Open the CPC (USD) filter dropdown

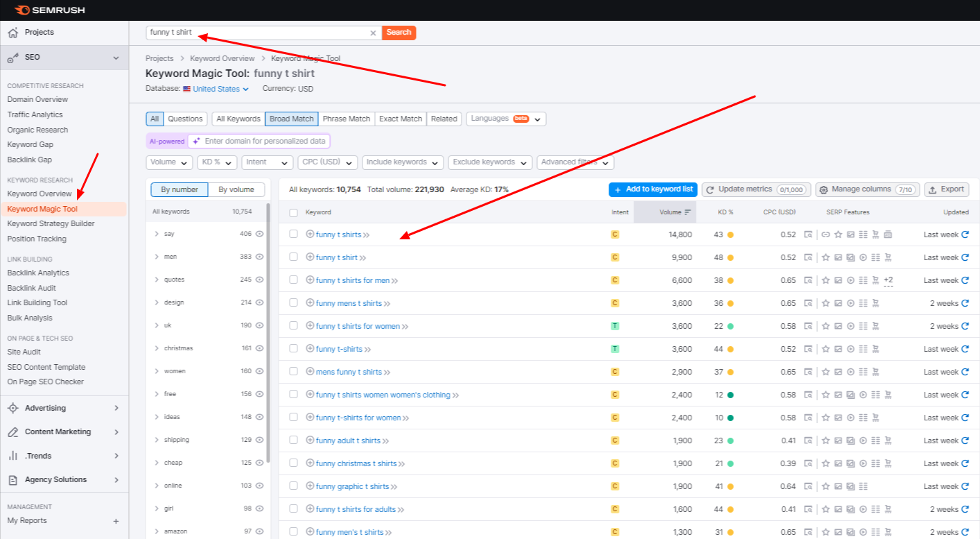pos(327,162)
